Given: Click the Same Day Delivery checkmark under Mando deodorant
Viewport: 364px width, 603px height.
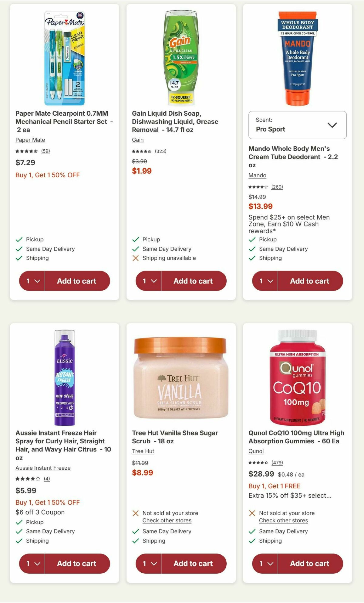Looking at the screenshot, I should tap(251, 249).
